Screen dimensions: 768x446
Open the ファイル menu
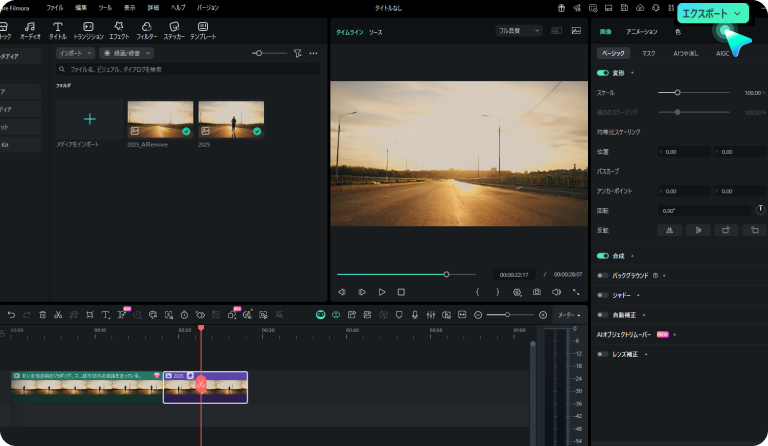(x=54, y=7)
